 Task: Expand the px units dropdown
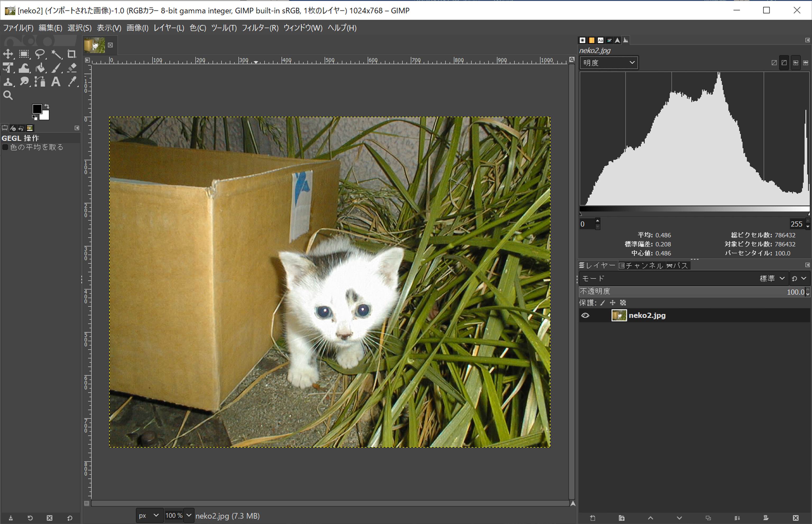149,516
